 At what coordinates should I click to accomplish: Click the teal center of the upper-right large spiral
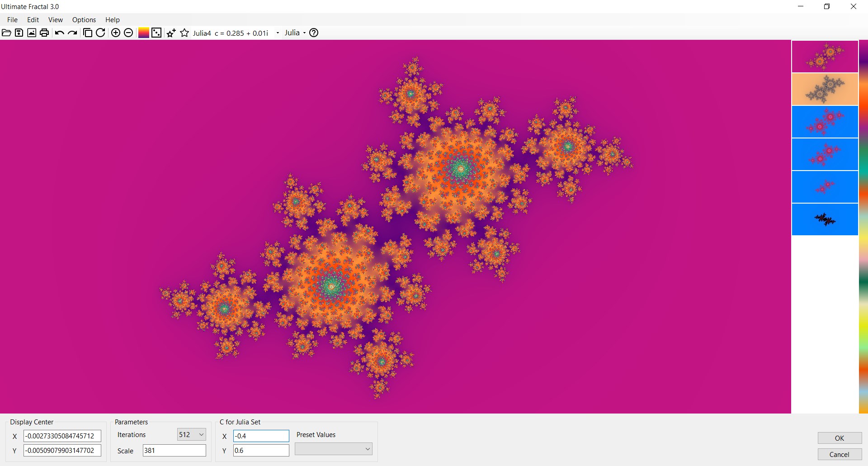click(461, 169)
